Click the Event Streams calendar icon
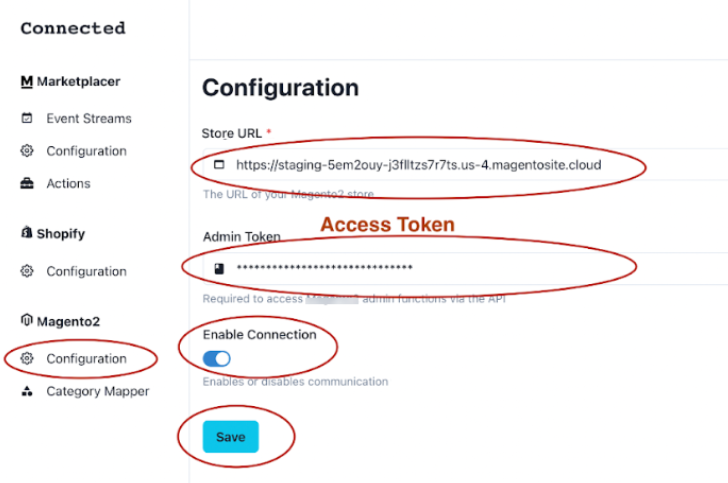Viewport: 728px width, 483px height. click(27, 118)
